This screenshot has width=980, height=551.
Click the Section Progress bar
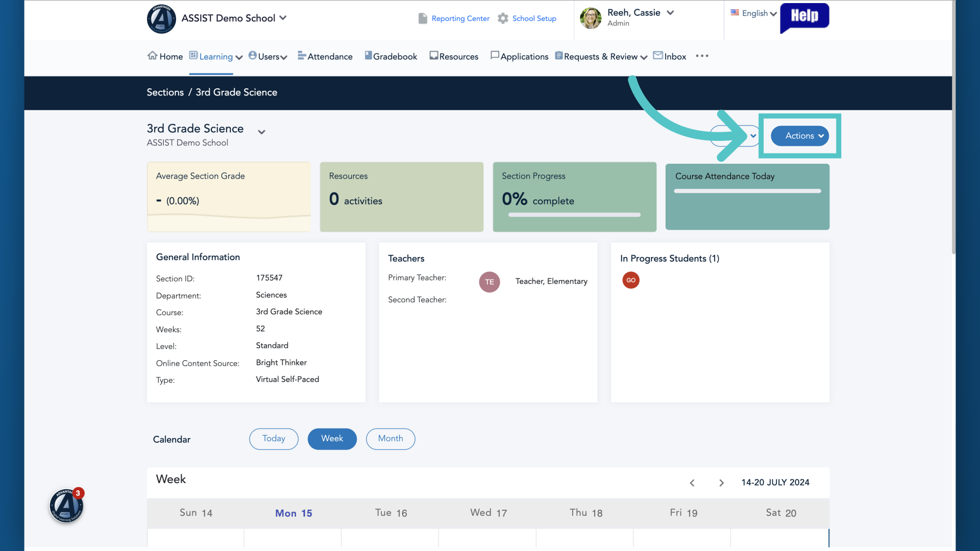tap(574, 215)
